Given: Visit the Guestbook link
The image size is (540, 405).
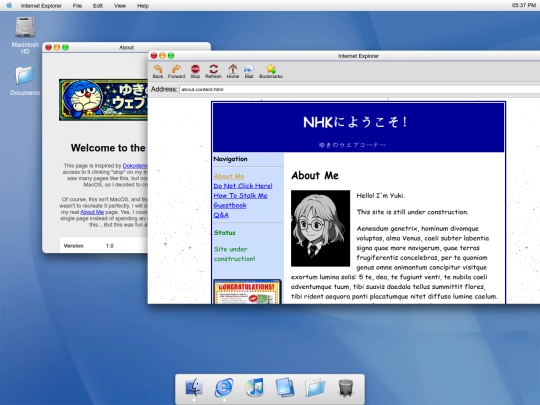Looking at the screenshot, I should coord(230,205).
